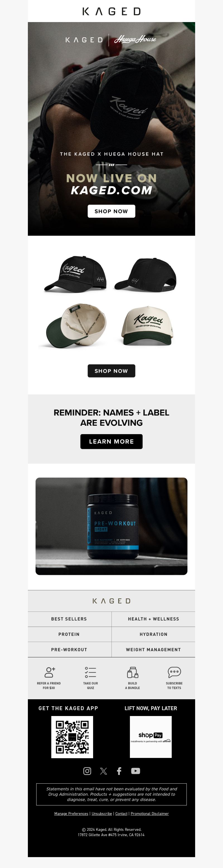Click the cream and green hat image
223x868 pixels.
click(x=147, y=326)
